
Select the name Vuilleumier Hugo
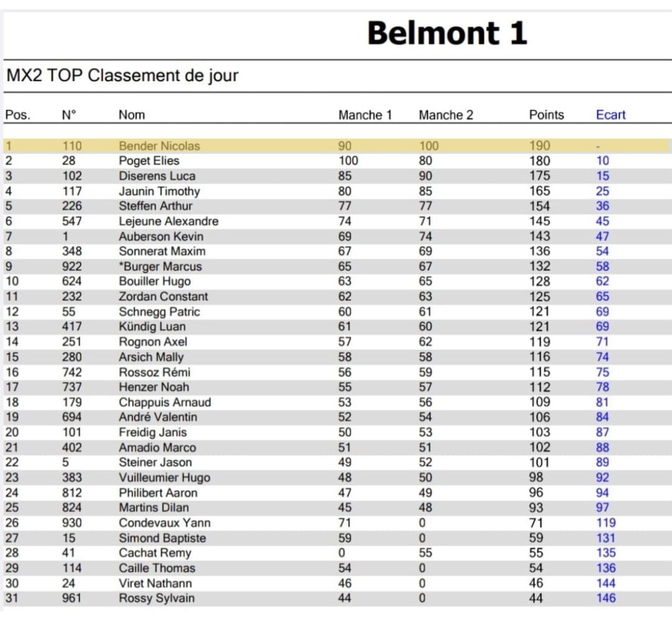[164, 478]
